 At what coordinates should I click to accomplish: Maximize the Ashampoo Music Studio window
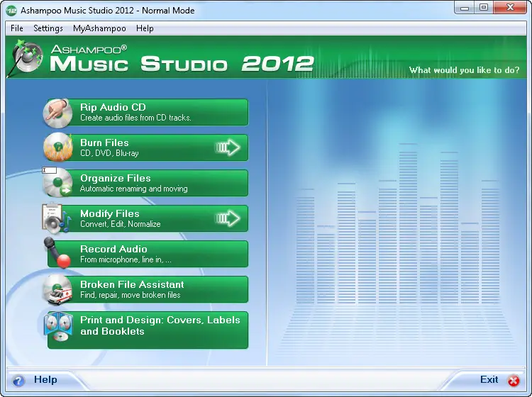(x=484, y=8)
